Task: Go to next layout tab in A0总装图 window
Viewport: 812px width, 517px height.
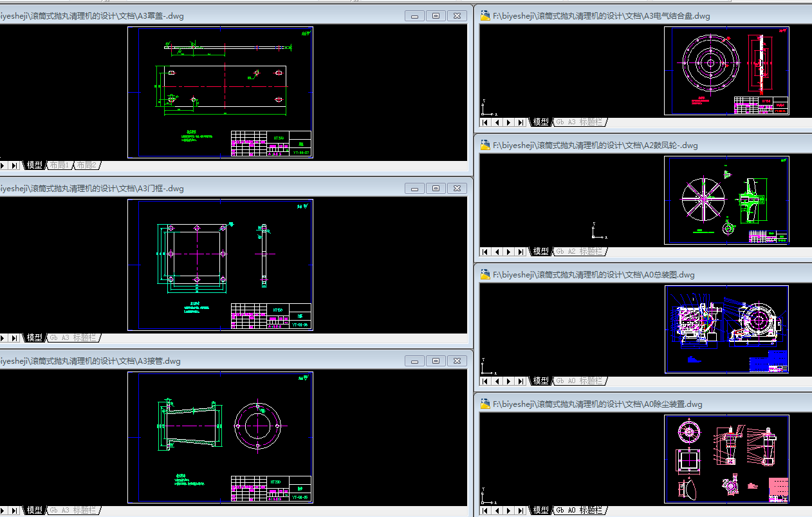Action: pos(509,381)
